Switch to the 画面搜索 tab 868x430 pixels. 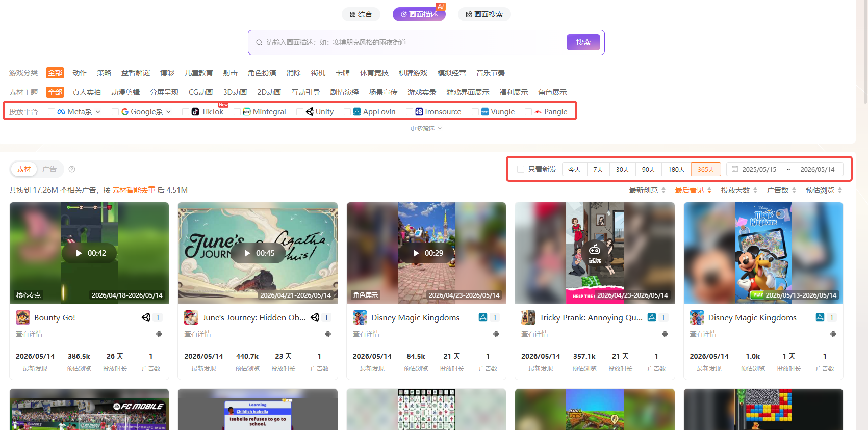[484, 14]
